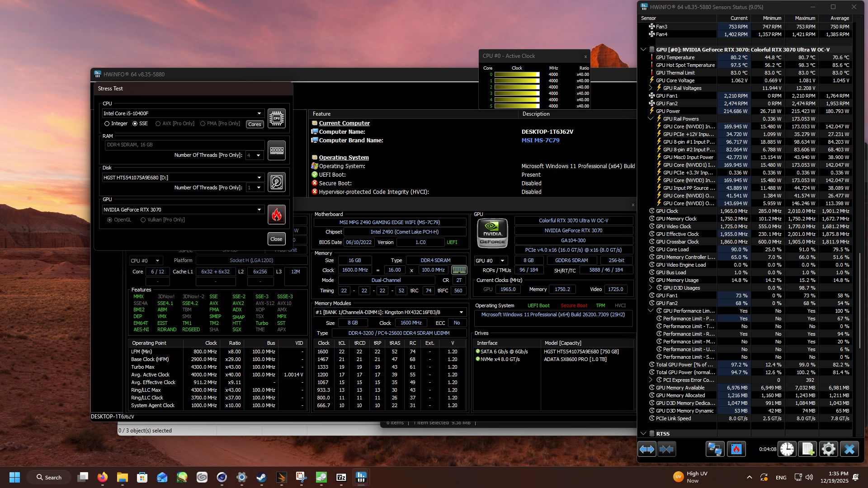868x488 pixels.
Task: Start the Disk stress test with the drive icon
Action: (276, 182)
